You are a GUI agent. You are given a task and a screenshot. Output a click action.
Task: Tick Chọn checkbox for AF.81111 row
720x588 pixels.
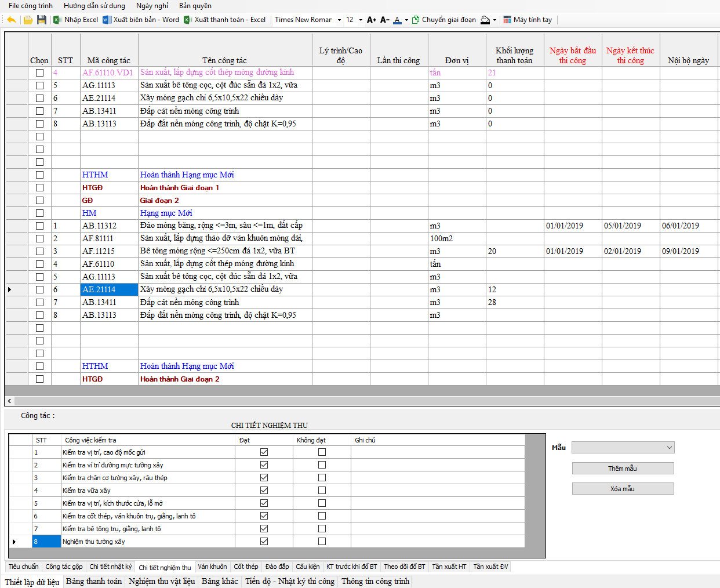click(x=39, y=238)
